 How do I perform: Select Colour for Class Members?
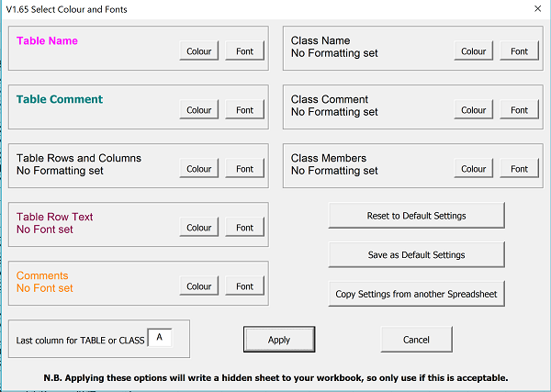474,169
